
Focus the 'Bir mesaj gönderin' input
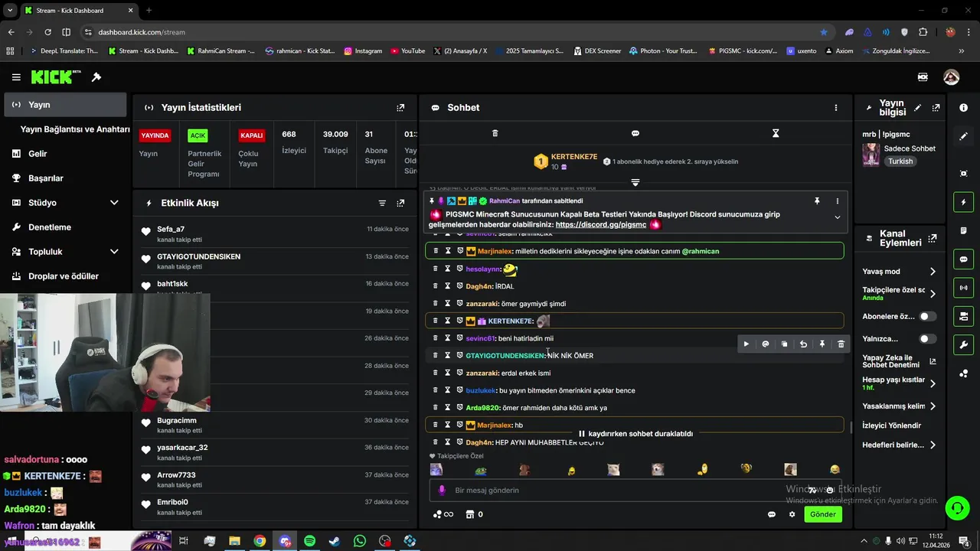[x=628, y=491]
